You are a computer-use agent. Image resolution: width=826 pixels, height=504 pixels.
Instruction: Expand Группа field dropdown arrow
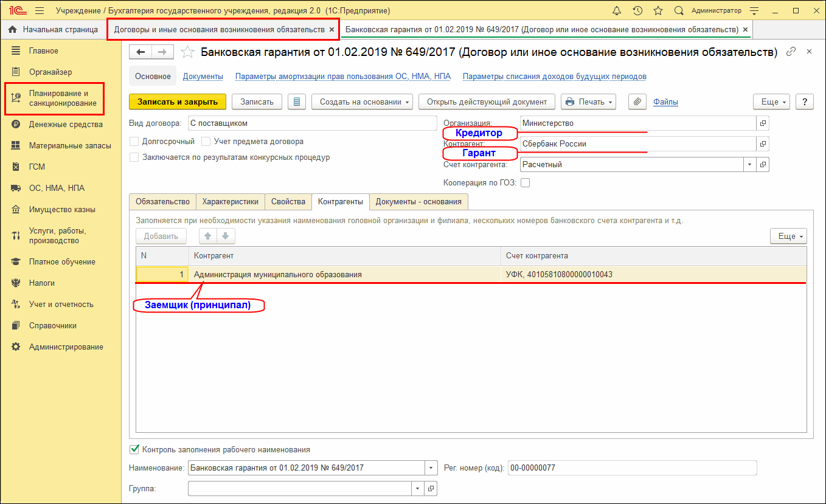pyautogui.click(x=418, y=488)
